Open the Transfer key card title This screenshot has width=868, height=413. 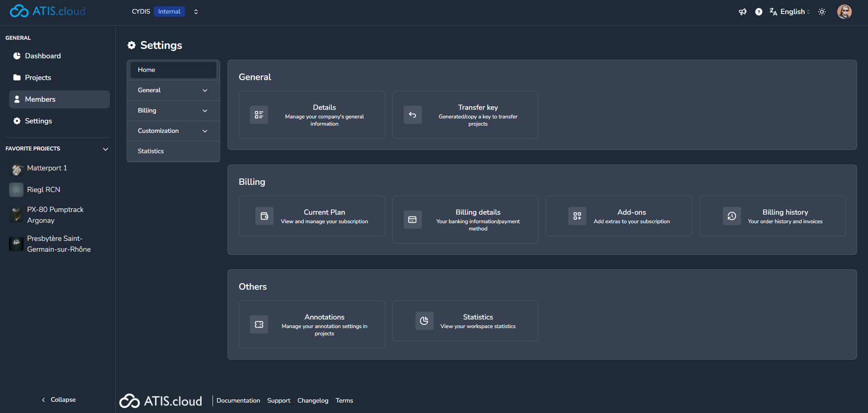click(478, 108)
